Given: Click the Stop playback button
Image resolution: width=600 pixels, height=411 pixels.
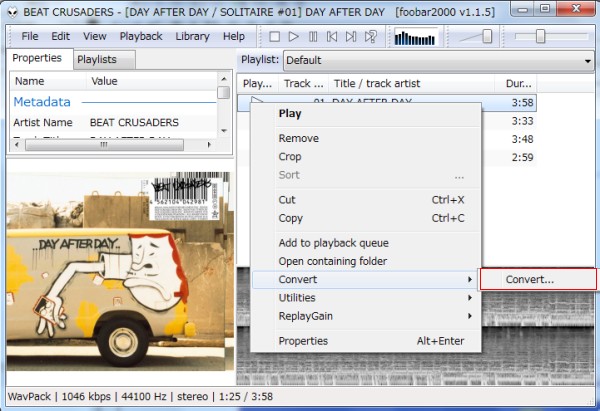Looking at the screenshot, I should click(x=275, y=37).
